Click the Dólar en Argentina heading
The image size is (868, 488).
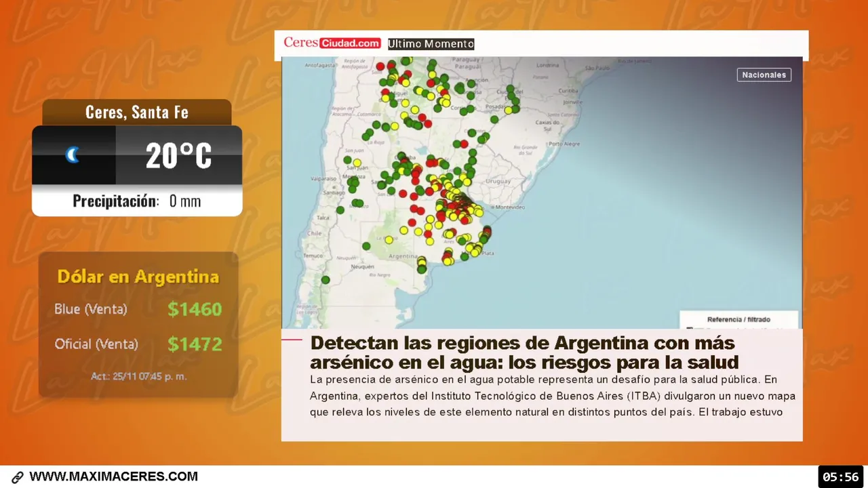pos(138,277)
